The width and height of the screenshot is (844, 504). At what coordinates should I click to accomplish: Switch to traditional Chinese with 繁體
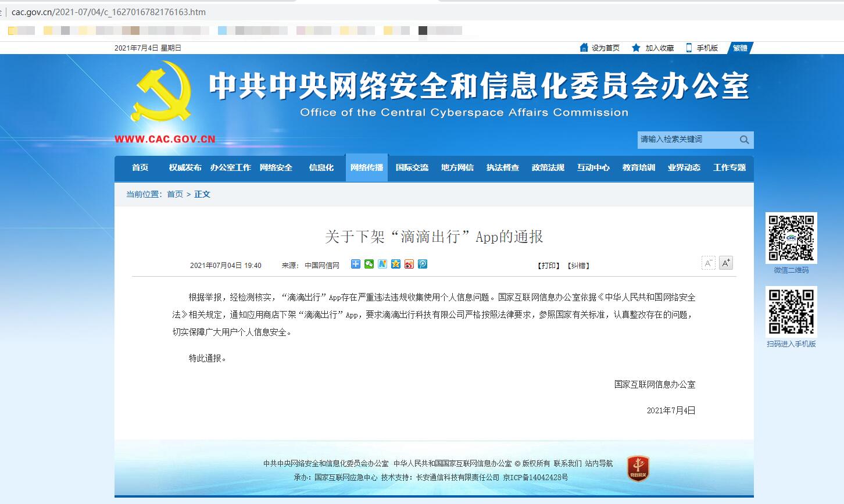[x=740, y=48]
